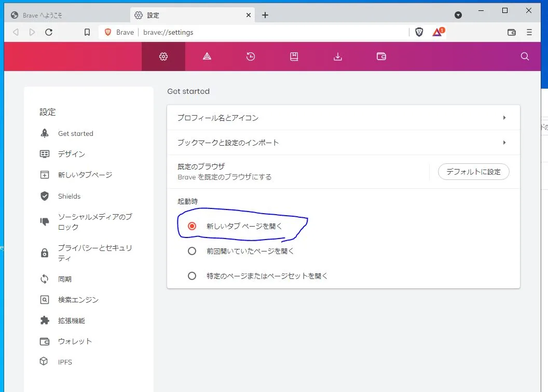Click the Brave Shields lion icon in address bar
Screen dimensions: 548x392
(x=419, y=32)
